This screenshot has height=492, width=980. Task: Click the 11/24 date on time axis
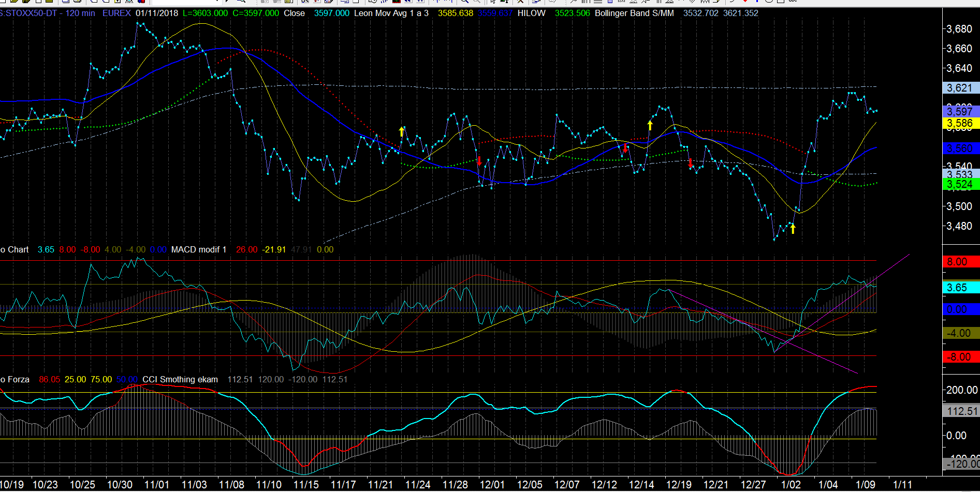tap(418, 485)
